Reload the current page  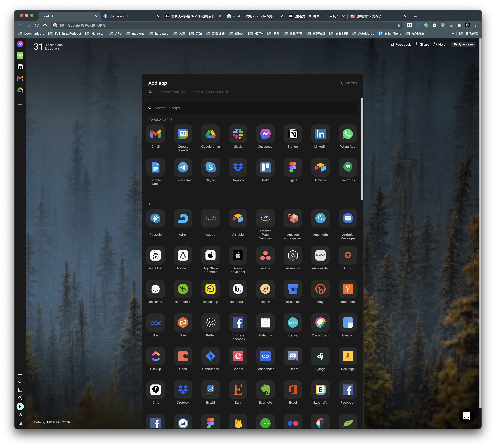tap(37, 25)
